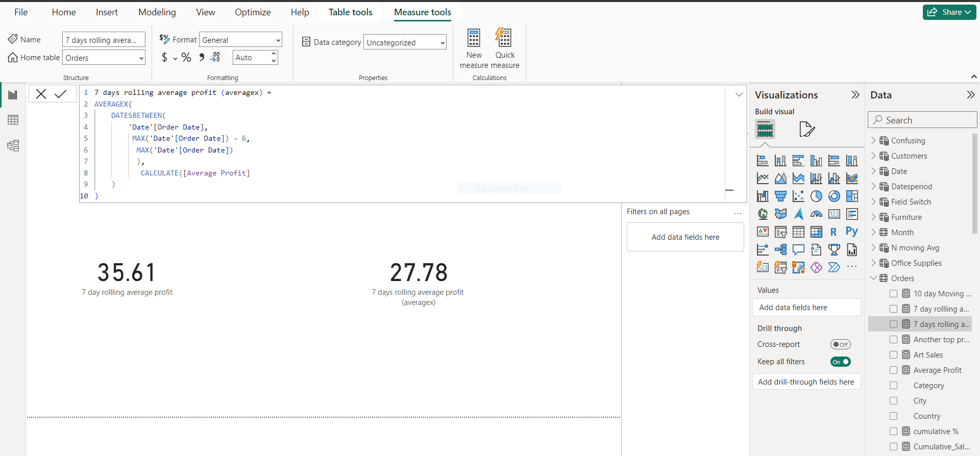Open Data category dropdown
The width and height of the screenshot is (980, 456).
[x=405, y=42]
